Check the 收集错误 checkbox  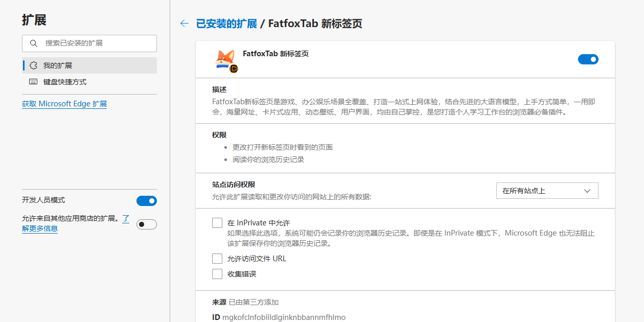point(217,274)
